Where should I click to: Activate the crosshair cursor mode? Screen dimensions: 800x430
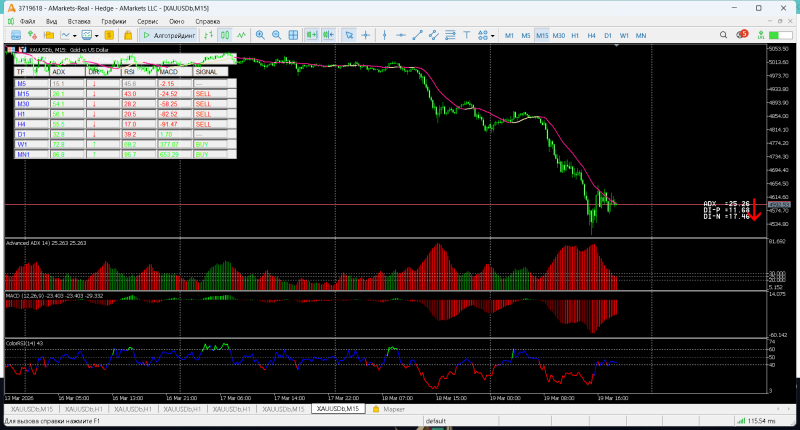[366, 35]
